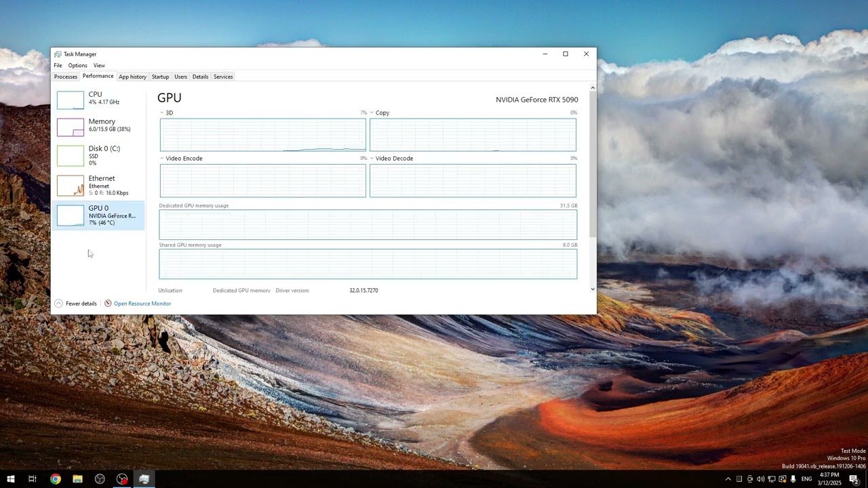Image resolution: width=868 pixels, height=488 pixels.
Task: Click the Fewer details label
Action: point(81,304)
